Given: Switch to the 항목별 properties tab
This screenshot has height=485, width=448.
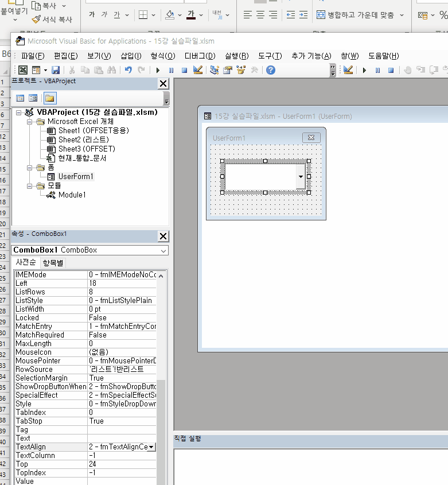Looking at the screenshot, I should point(53,263).
